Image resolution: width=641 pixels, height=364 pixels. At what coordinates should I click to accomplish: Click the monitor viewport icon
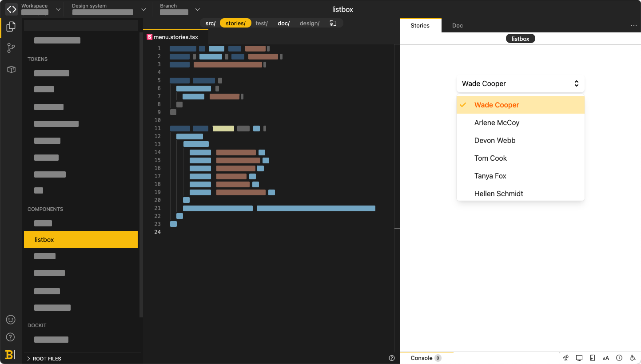[579, 358]
